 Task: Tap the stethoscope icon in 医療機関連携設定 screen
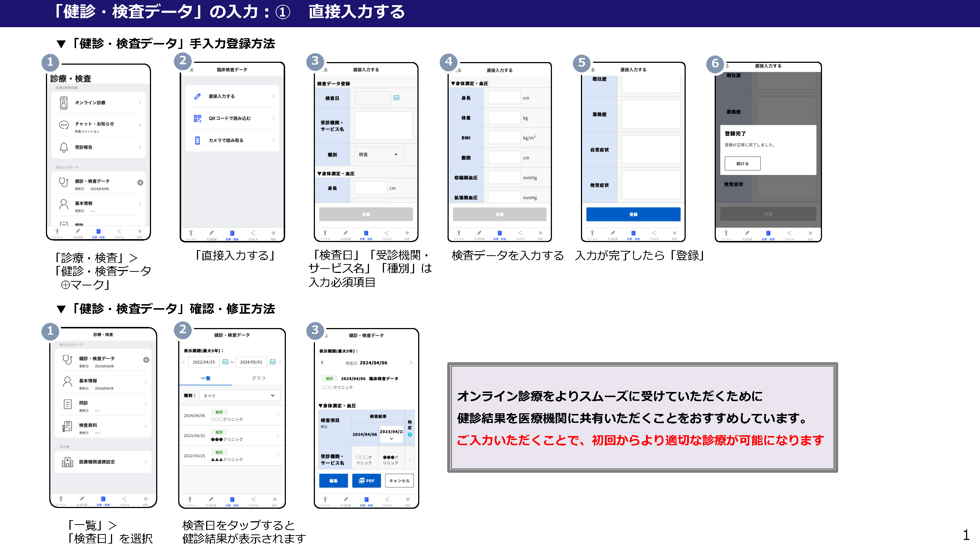[x=67, y=359]
